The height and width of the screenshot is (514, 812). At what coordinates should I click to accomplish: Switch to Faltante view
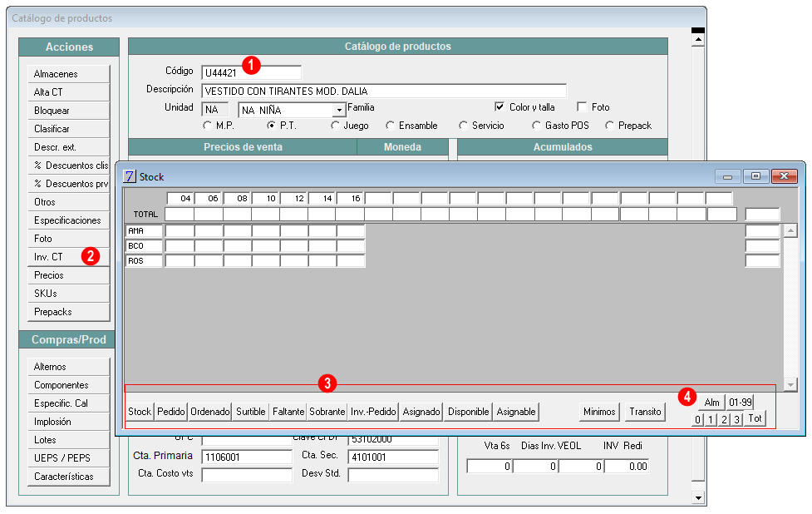click(x=288, y=412)
